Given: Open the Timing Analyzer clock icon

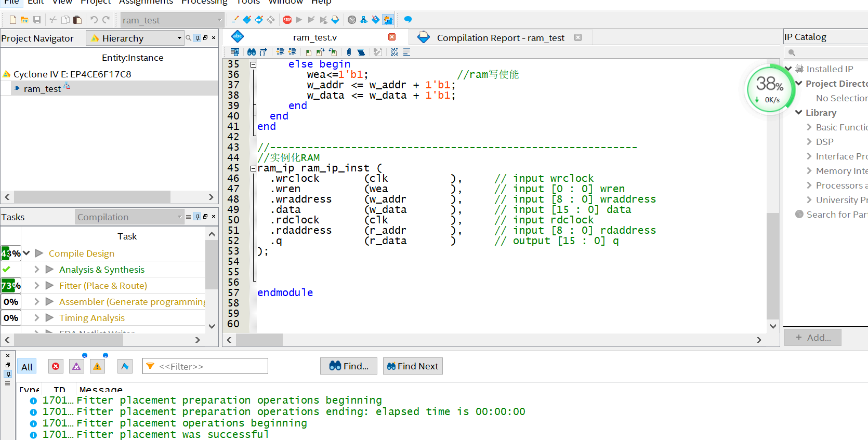Looking at the screenshot, I should click(352, 20).
